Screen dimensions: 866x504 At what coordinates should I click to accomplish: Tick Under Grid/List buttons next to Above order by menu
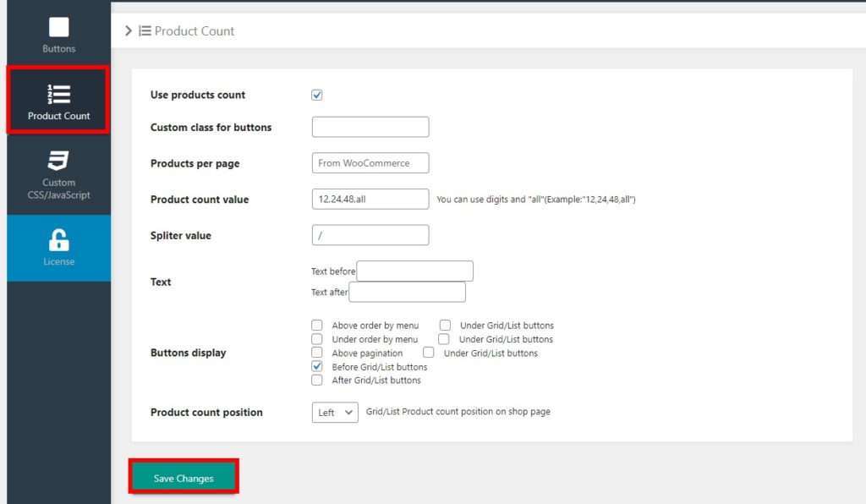click(x=445, y=325)
